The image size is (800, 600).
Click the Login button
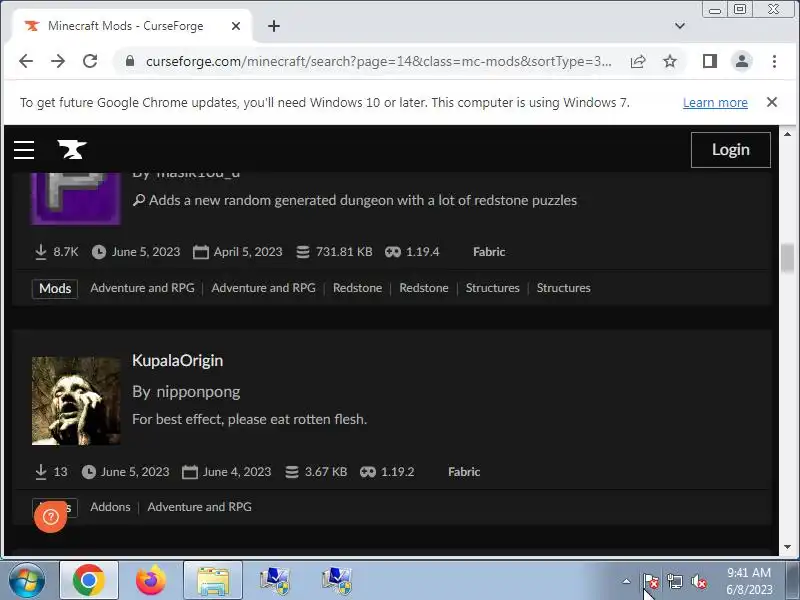[731, 150]
